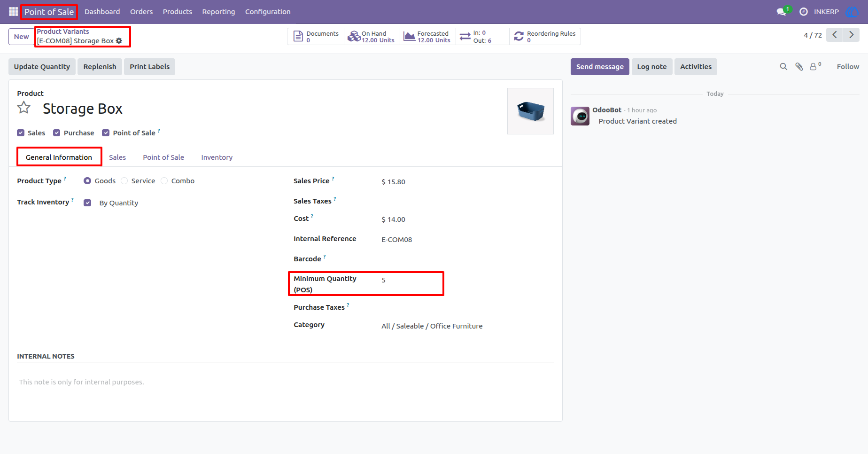
Task: Open Documents smart button
Action: 316,37
